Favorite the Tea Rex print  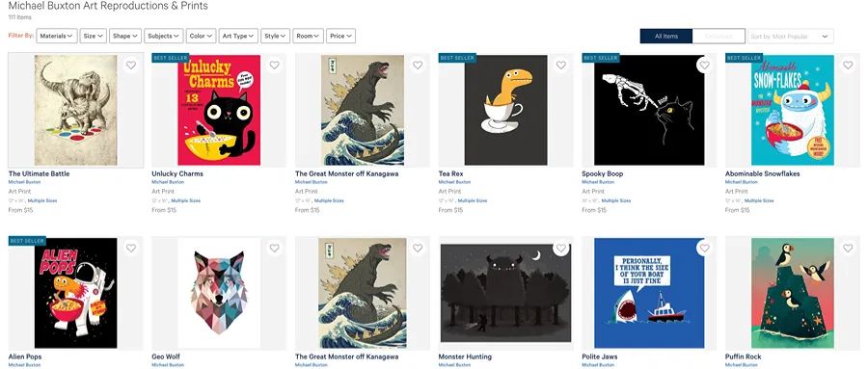coord(560,66)
